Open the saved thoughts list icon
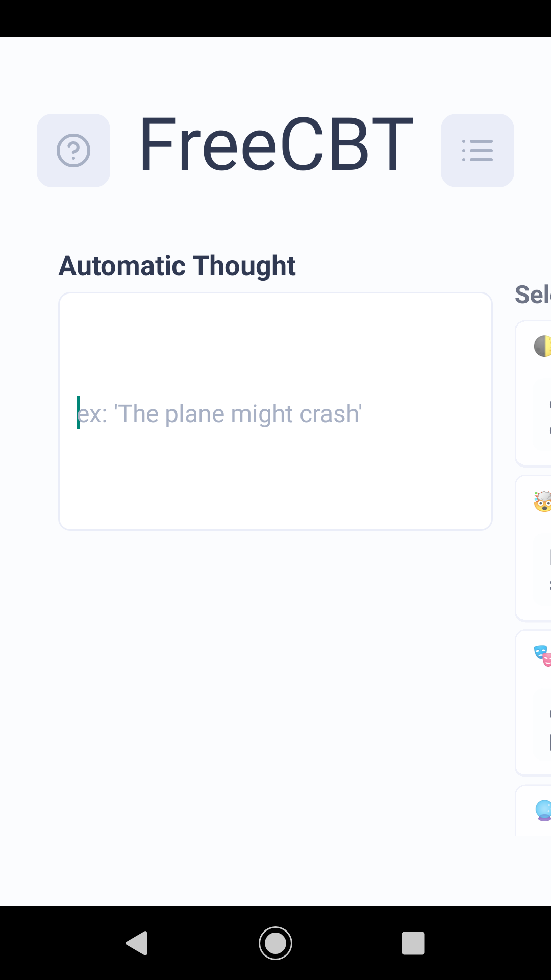 tap(478, 151)
